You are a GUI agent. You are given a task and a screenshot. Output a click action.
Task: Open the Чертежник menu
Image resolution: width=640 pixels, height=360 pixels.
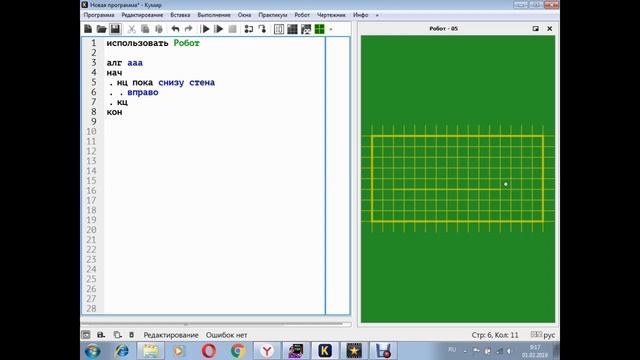[x=331, y=15]
